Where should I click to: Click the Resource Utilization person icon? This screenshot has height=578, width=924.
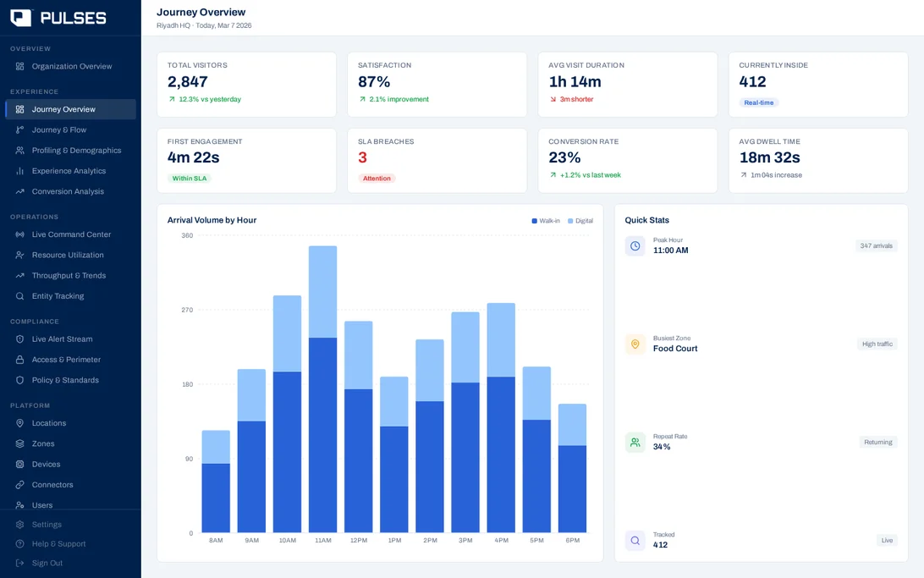coord(19,255)
